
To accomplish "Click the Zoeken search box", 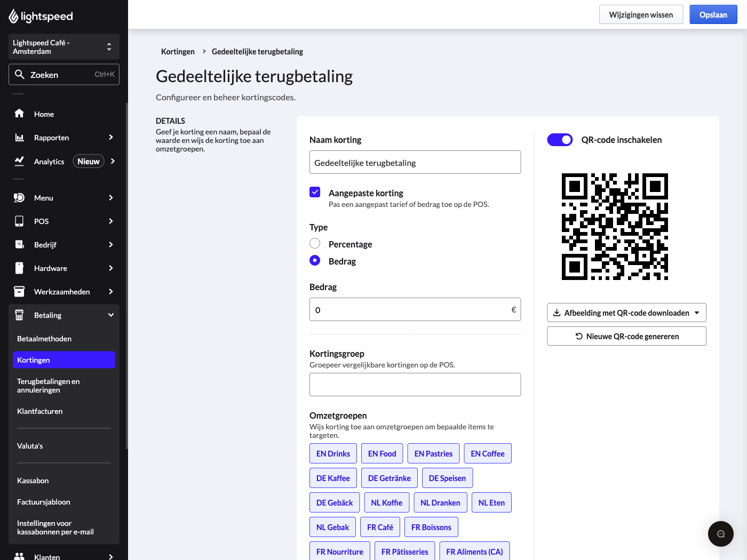I will (64, 75).
